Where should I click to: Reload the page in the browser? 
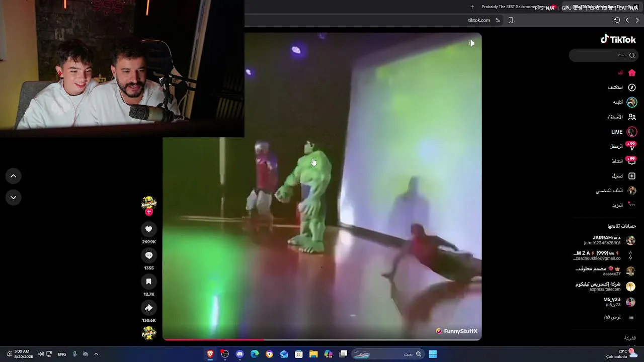coord(617,20)
